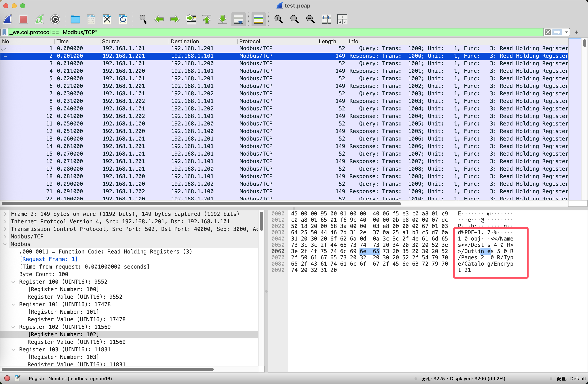Viewport: 588px width, 384px height.
Task: Click the Default profile in status bar
Action: click(571, 379)
